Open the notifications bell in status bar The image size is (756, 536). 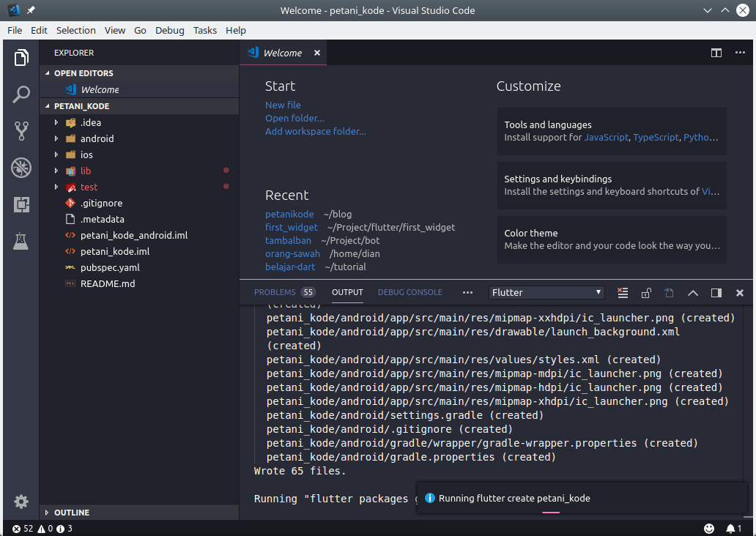pyautogui.click(x=733, y=528)
